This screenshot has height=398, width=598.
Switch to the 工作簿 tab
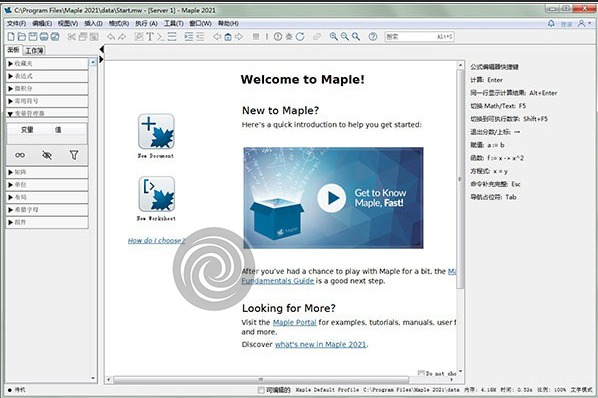34,50
